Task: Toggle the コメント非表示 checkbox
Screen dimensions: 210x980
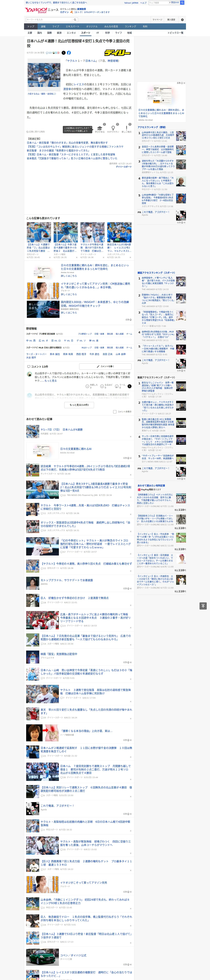Action: click(x=115, y=412)
